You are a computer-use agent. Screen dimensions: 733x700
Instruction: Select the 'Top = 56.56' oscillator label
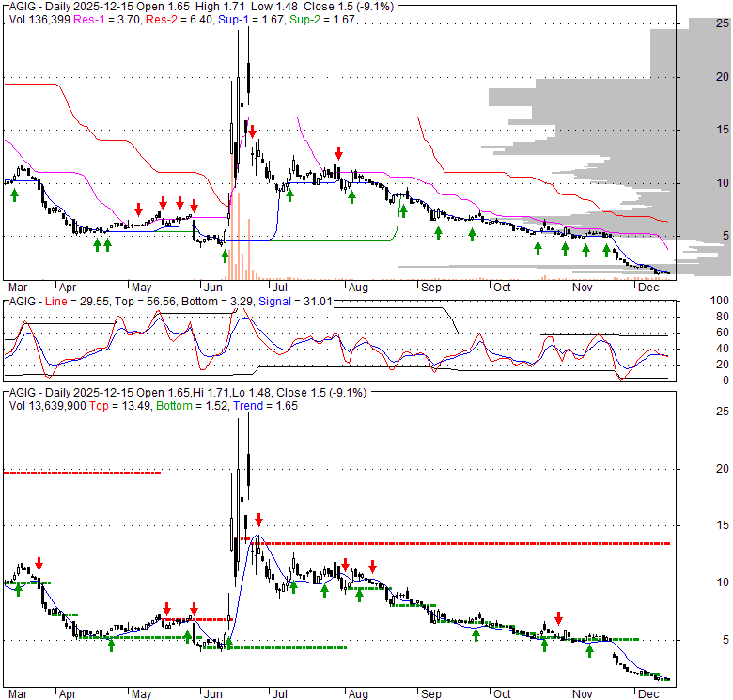click(x=146, y=302)
